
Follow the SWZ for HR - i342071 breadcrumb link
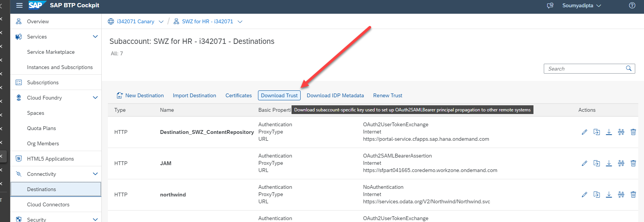(x=208, y=21)
